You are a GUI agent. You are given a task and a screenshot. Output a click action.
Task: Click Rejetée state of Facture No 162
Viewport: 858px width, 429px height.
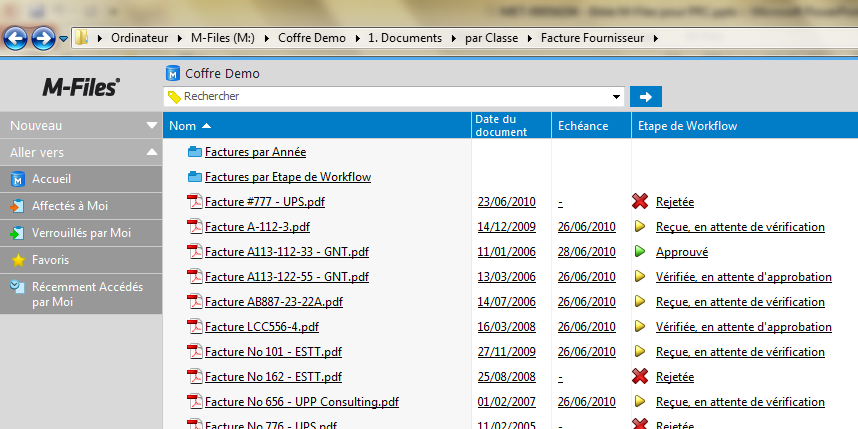(675, 377)
